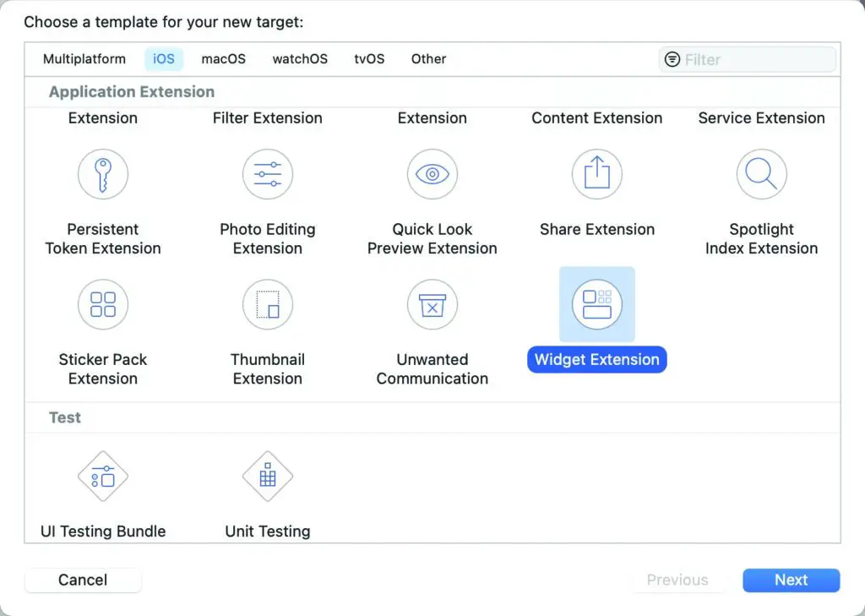Select the Unwanted Communication icon
This screenshot has height=616, width=865.
coord(432,304)
